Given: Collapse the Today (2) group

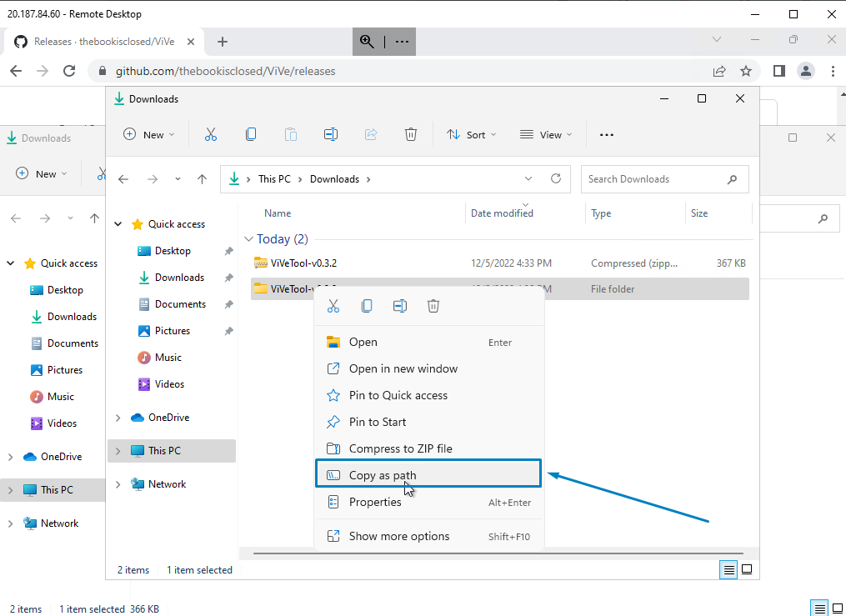Looking at the screenshot, I should [x=248, y=239].
